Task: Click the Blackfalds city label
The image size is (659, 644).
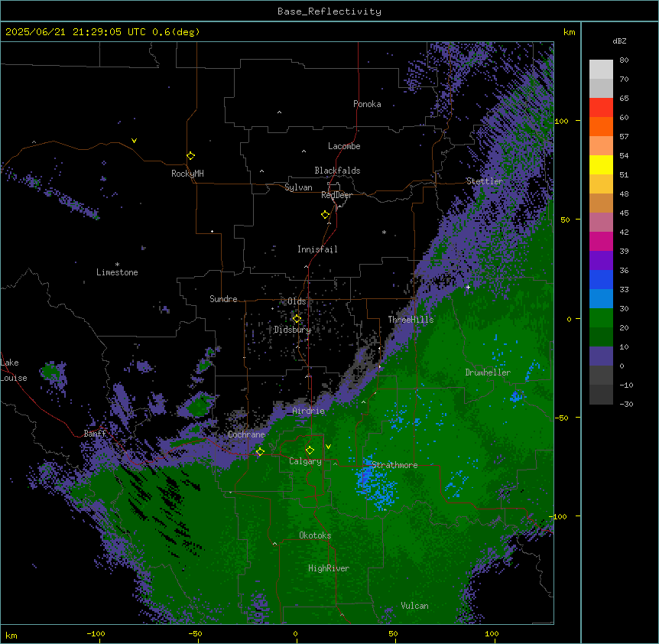Action: 337,171
